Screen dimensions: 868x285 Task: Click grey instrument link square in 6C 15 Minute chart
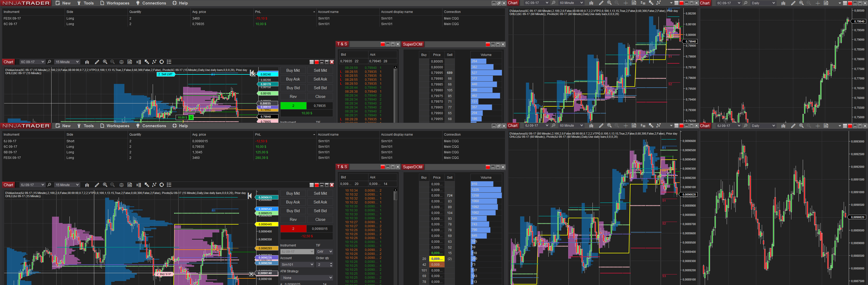tap(312, 62)
